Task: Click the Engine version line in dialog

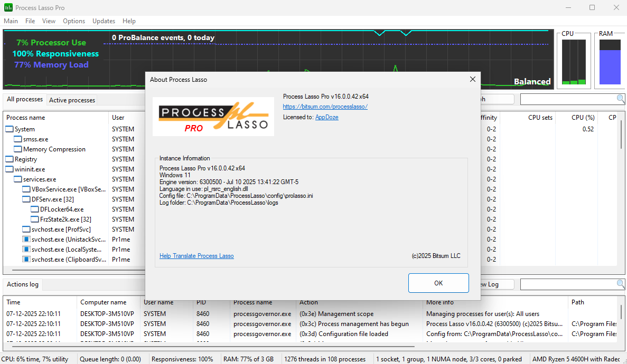Action: (x=229, y=182)
